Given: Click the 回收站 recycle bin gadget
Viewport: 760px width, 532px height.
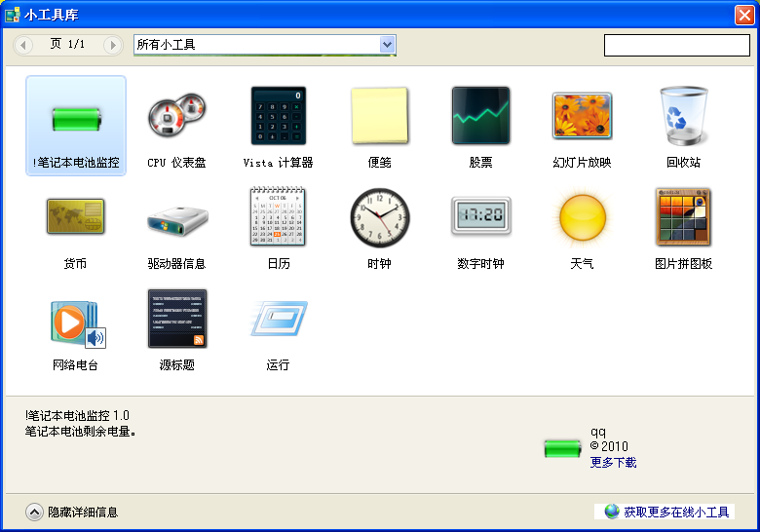Looking at the screenshot, I should 683,117.
